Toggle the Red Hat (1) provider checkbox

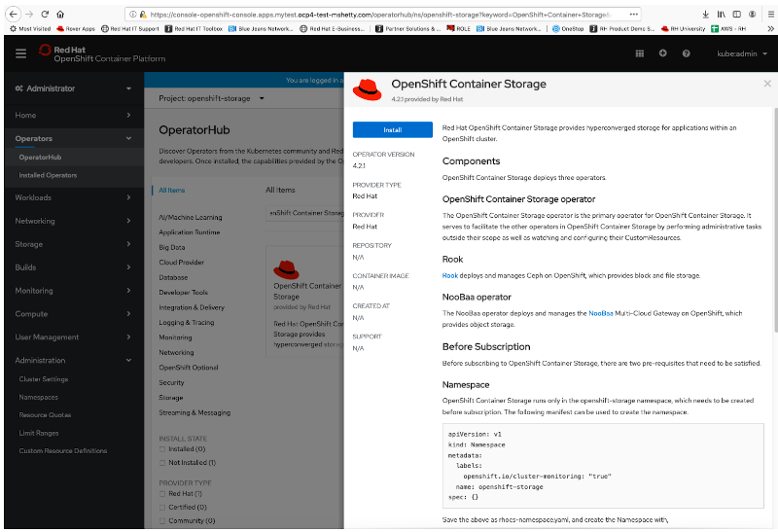tap(162, 494)
